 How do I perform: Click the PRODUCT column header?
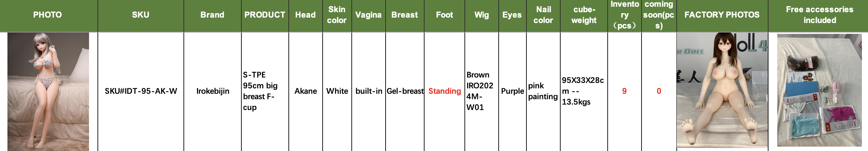pyautogui.click(x=265, y=15)
